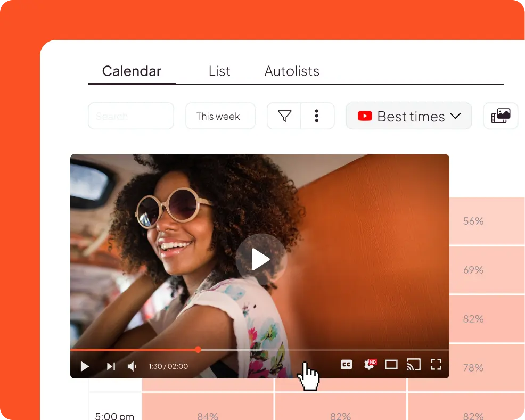Select the Calendar tab
Image resolution: width=525 pixels, height=420 pixels.
(x=132, y=71)
